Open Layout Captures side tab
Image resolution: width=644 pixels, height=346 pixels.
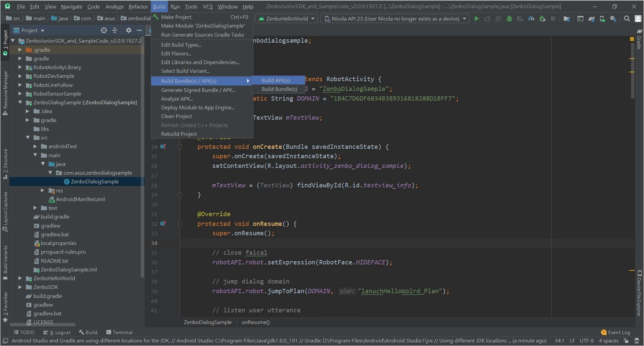click(x=5, y=212)
